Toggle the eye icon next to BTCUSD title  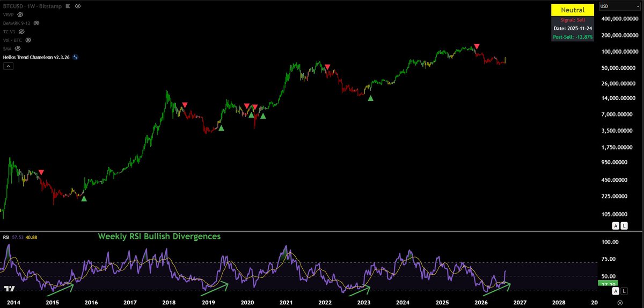tap(78, 6)
